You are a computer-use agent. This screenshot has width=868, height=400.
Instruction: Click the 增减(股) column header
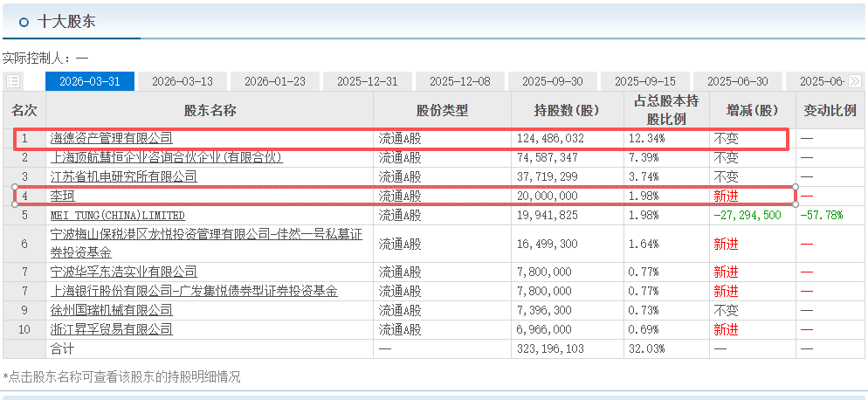click(x=753, y=110)
